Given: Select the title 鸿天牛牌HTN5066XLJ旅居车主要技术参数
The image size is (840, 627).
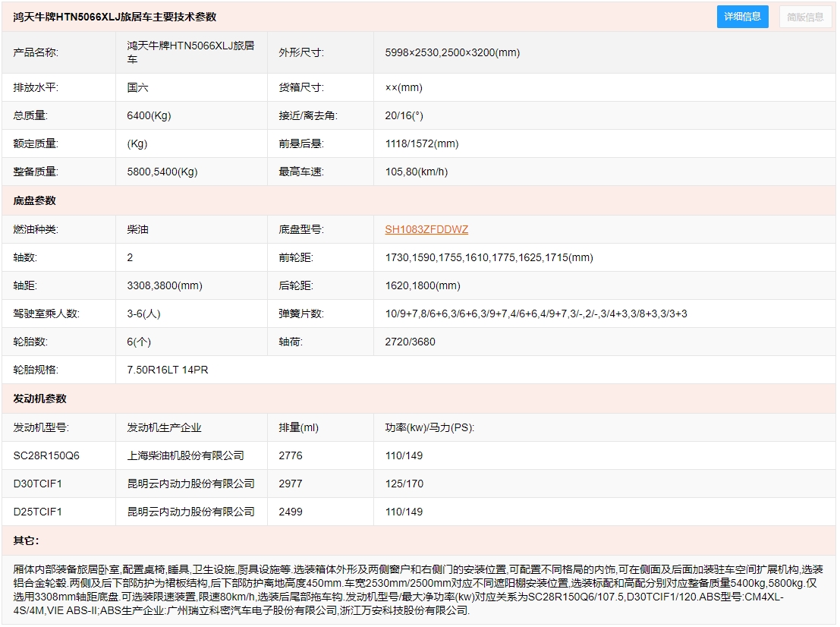Looking at the screenshot, I should pyautogui.click(x=115, y=17).
